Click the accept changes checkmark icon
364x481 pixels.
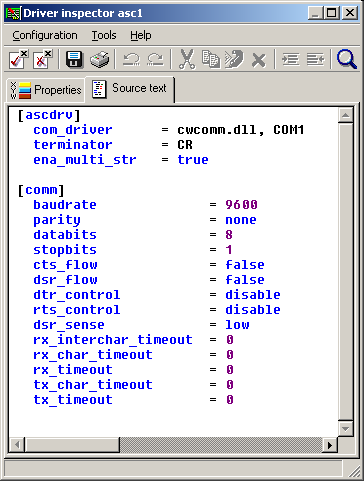(x=18, y=59)
